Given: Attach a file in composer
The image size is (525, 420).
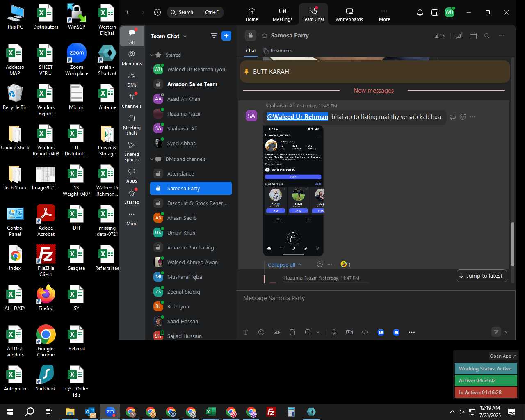Looking at the screenshot, I should coord(292,332).
